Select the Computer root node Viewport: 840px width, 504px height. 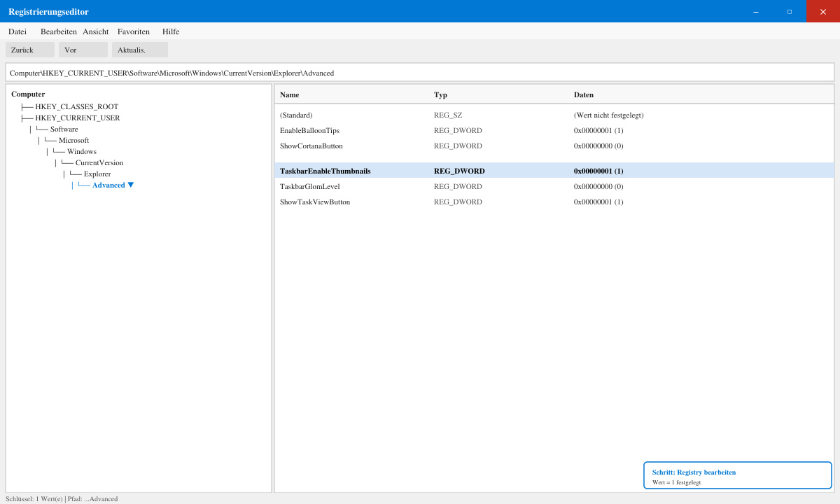28,94
